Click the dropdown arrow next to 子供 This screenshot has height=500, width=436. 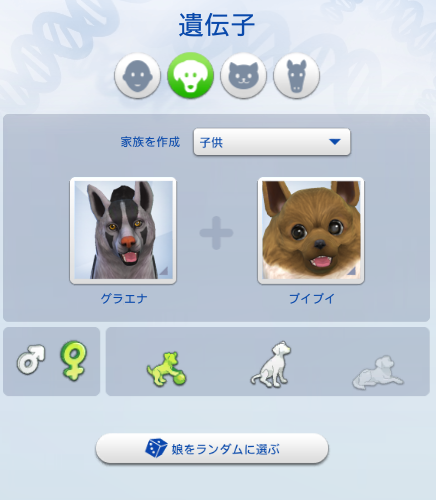pyautogui.click(x=334, y=142)
